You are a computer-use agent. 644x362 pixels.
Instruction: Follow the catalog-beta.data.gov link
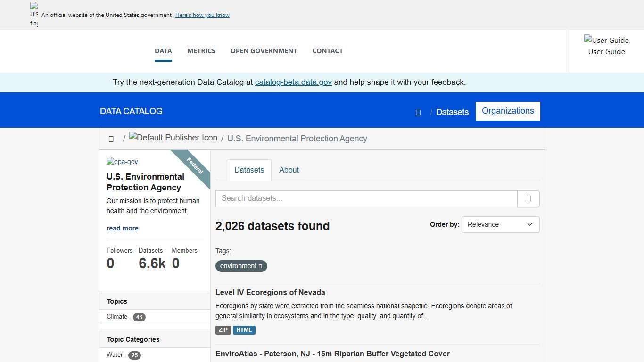293,82
